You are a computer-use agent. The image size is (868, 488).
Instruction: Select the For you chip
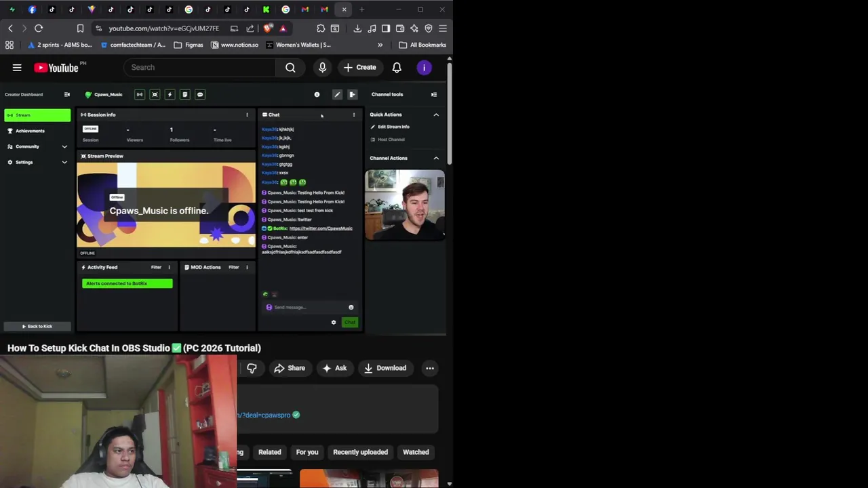coord(307,452)
